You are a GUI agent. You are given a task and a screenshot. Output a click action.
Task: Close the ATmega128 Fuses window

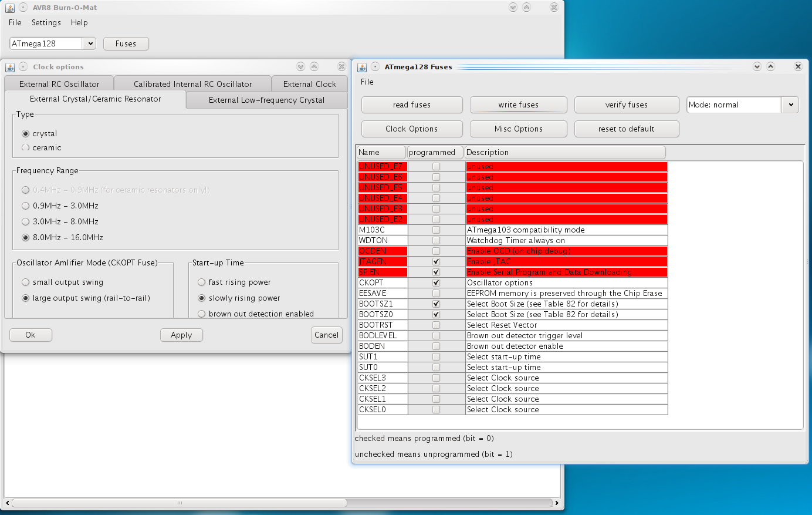pyautogui.click(x=798, y=67)
